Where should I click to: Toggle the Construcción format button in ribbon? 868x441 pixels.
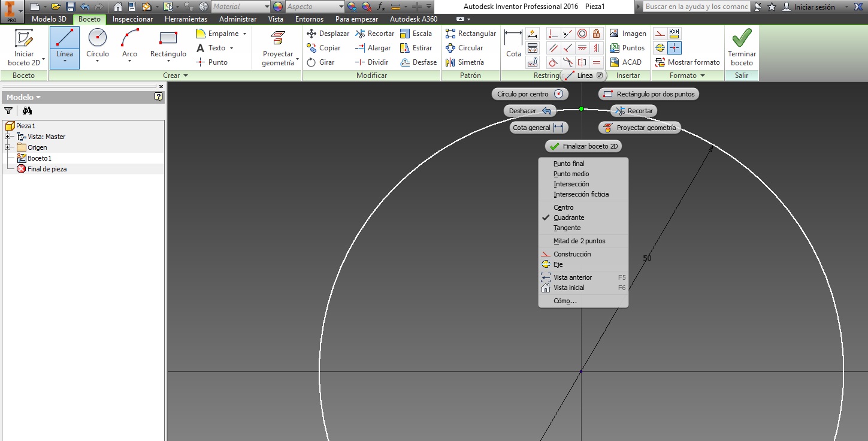point(660,34)
